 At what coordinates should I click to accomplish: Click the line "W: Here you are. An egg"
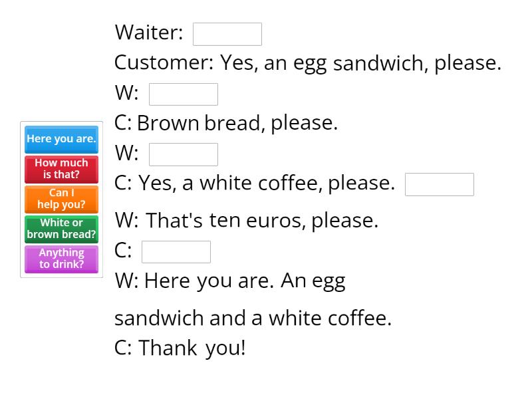[x=229, y=281]
